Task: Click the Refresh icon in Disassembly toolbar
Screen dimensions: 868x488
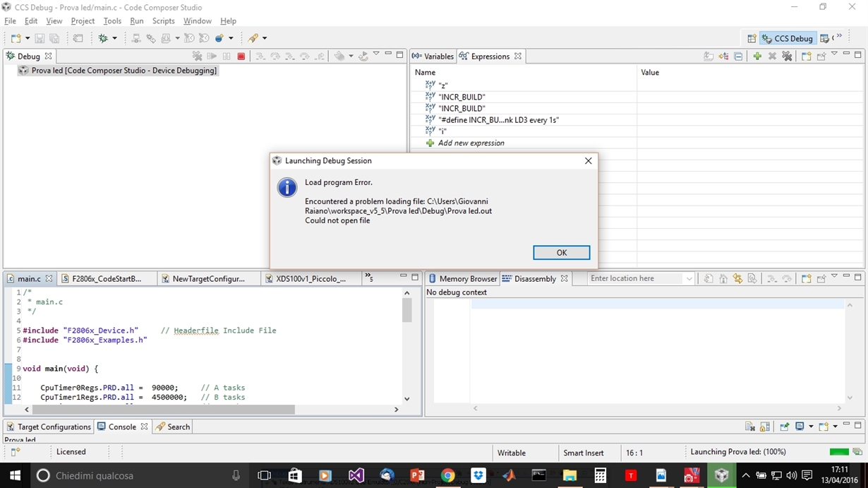Action: point(707,278)
